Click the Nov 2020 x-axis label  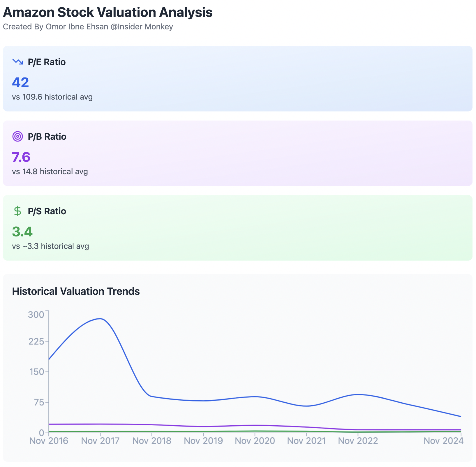click(x=255, y=441)
